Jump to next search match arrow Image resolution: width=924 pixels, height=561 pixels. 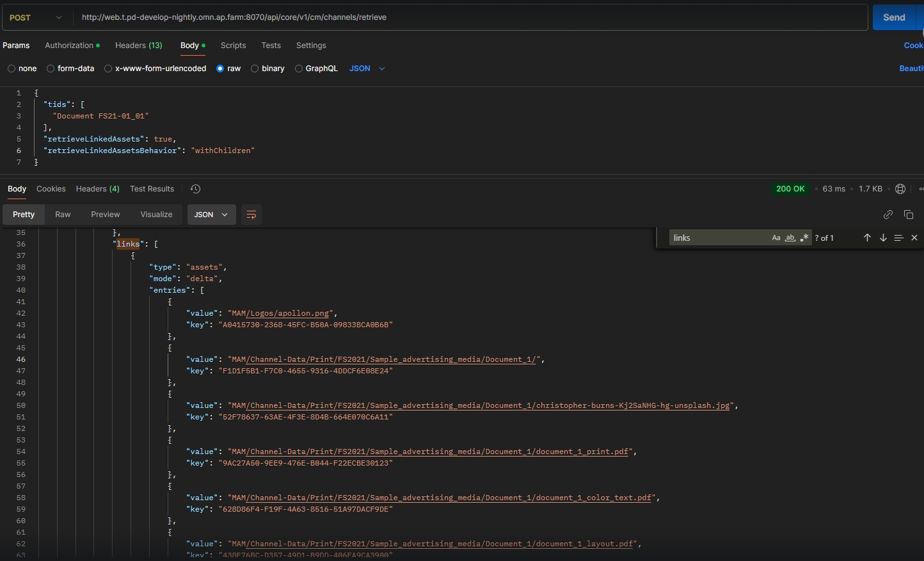883,238
